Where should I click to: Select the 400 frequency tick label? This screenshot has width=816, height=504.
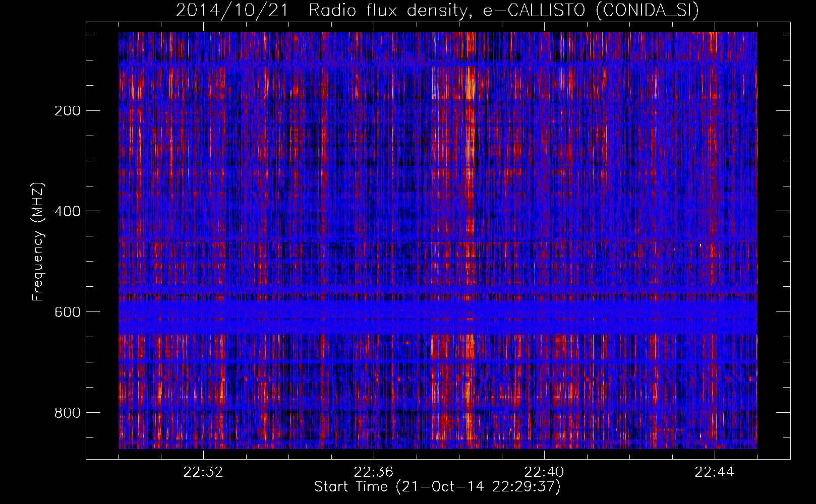click(x=68, y=211)
